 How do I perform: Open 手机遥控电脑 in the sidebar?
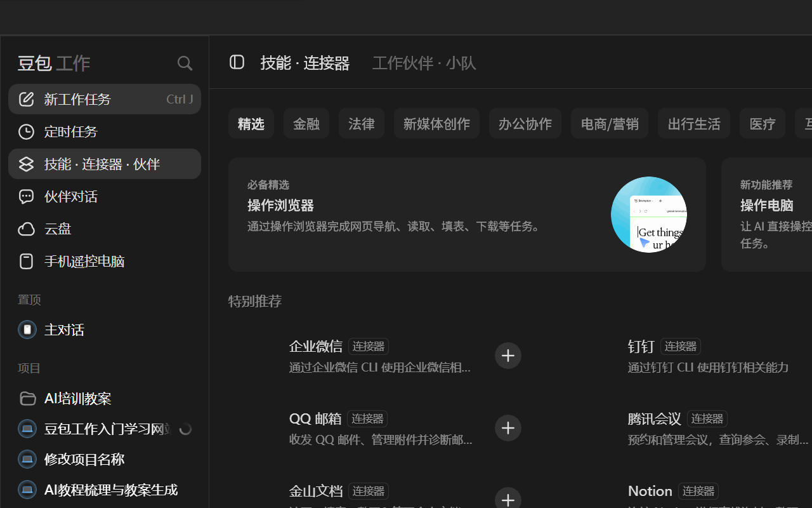point(105,261)
